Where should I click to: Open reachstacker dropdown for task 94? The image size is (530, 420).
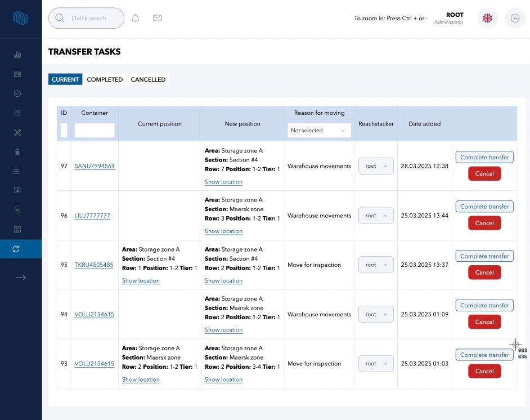[376, 314]
